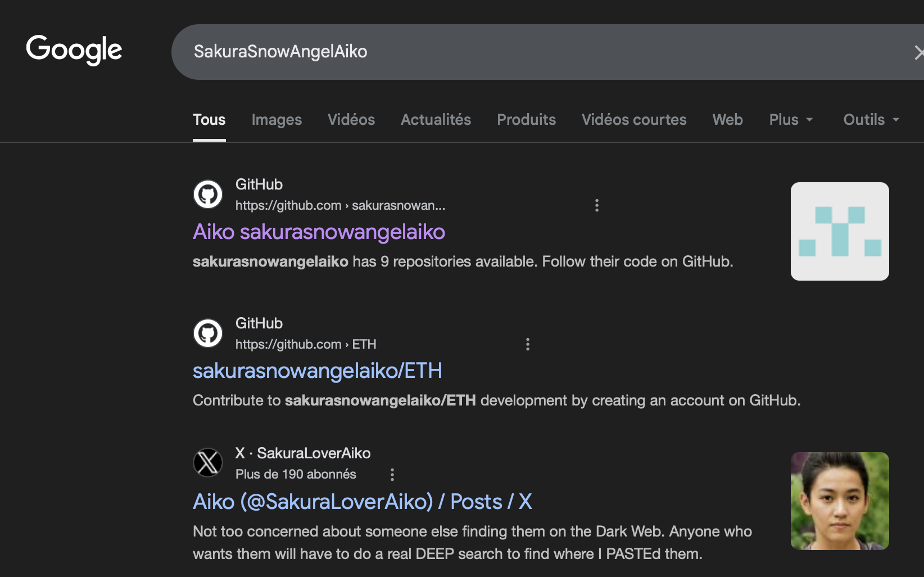The width and height of the screenshot is (924, 577).
Task: Switch to the Images tab
Action: tap(277, 120)
